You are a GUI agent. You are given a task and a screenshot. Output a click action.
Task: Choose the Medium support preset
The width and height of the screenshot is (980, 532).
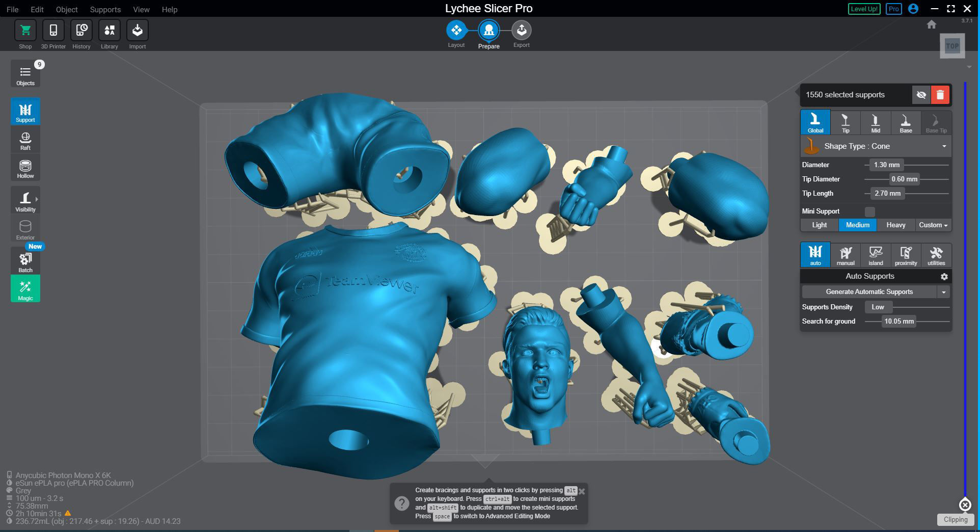858,225
